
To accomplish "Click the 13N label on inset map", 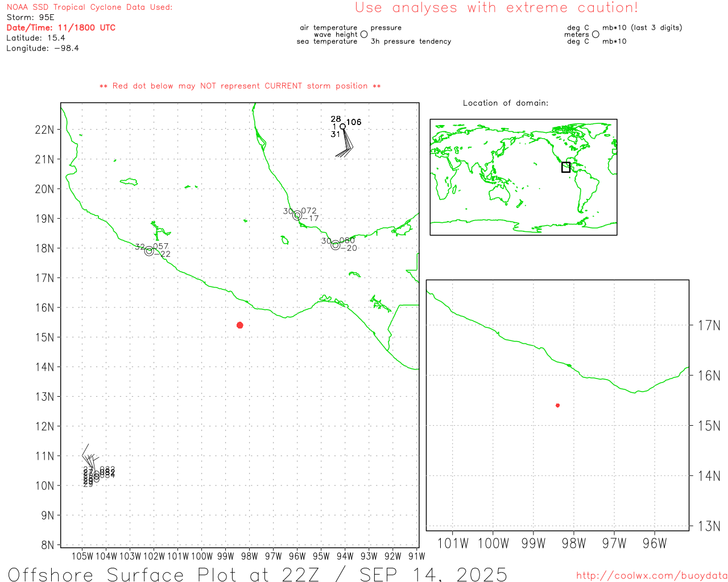I will 709,526.
